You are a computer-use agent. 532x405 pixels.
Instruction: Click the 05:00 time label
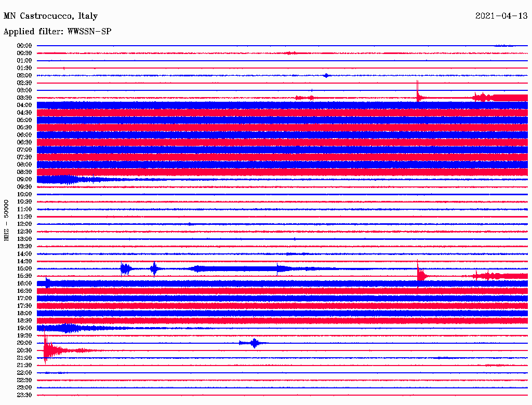[24, 120]
